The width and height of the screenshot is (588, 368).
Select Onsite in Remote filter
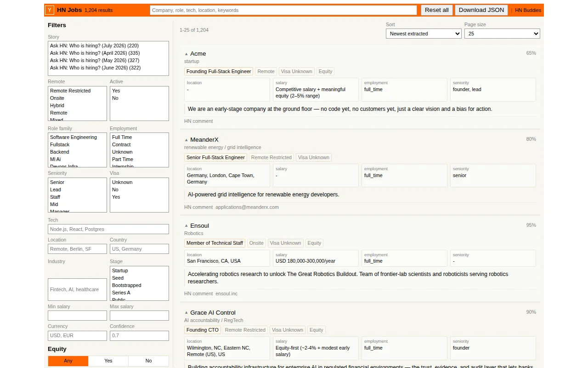tap(77, 98)
